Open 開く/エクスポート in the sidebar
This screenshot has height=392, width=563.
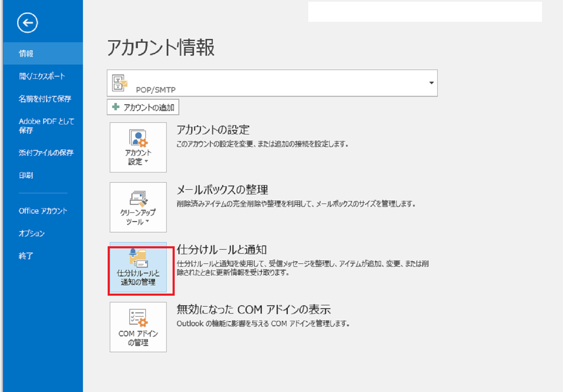point(42,76)
